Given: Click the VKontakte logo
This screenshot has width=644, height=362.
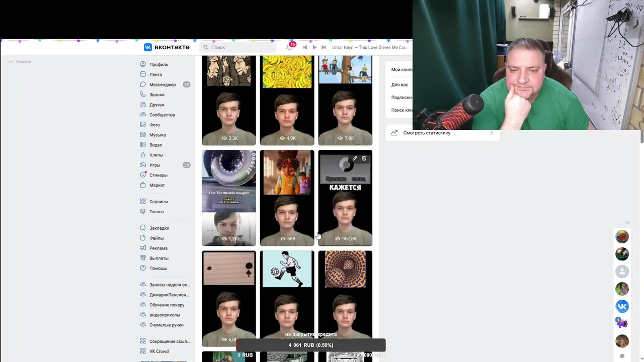Looking at the screenshot, I should 167,47.
